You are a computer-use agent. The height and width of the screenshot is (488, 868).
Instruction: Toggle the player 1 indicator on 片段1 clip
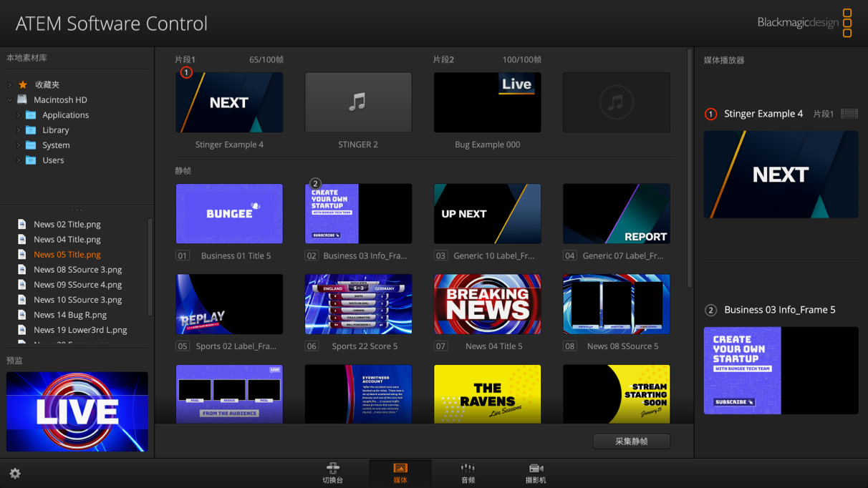pyautogui.click(x=187, y=72)
